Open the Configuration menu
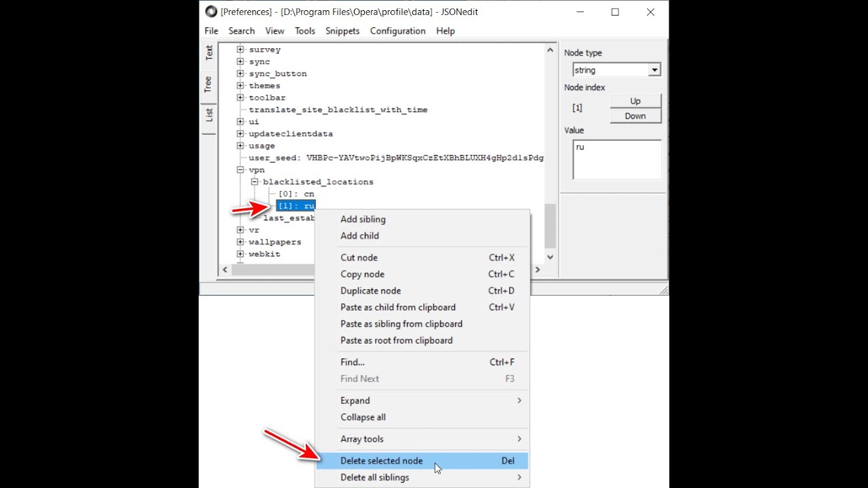The image size is (868, 488). [x=398, y=30]
